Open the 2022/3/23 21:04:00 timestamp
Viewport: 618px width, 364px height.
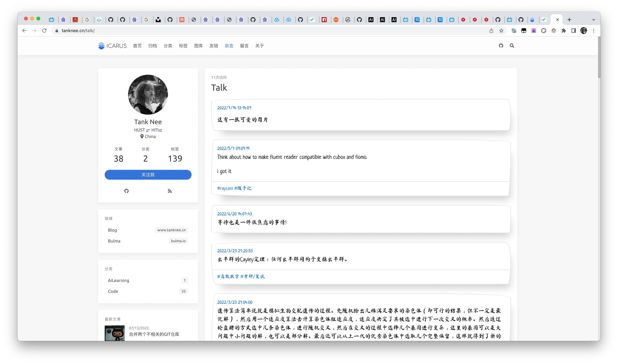[235, 302]
